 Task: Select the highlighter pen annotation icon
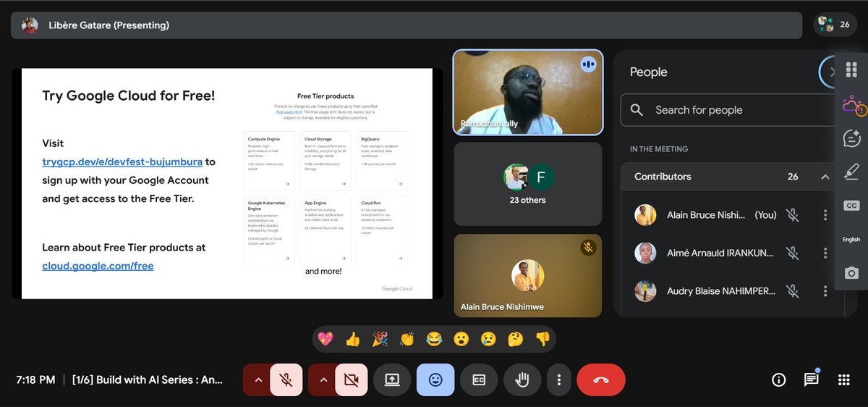point(851,172)
